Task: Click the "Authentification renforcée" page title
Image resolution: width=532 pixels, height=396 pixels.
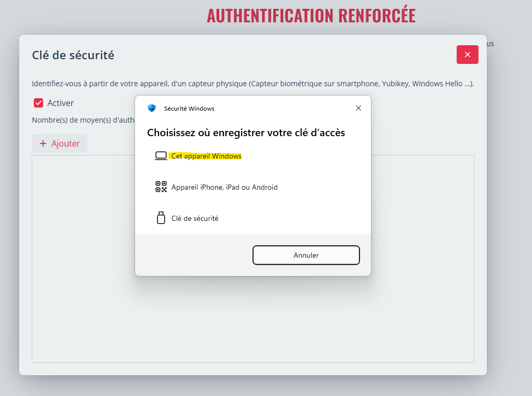Action: point(311,16)
